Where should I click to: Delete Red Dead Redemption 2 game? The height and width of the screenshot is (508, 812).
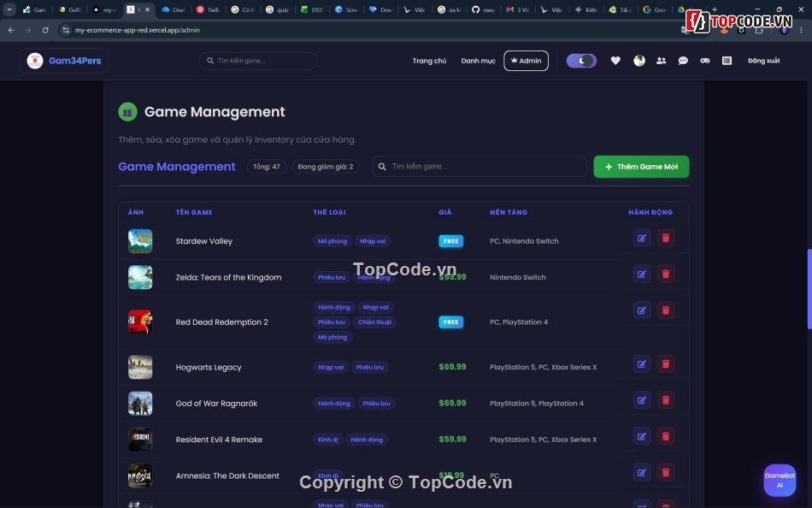click(666, 310)
